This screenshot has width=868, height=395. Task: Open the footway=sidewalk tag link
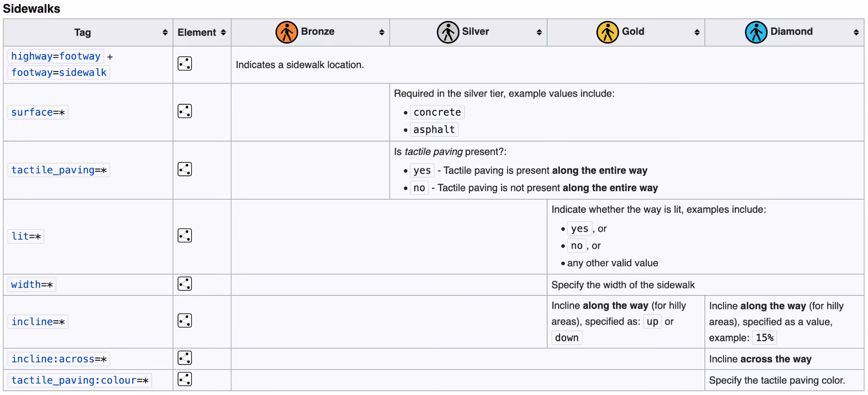click(59, 72)
